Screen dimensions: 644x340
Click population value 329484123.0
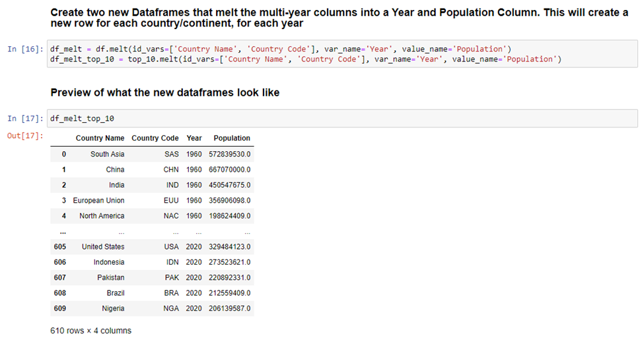pos(230,247)
